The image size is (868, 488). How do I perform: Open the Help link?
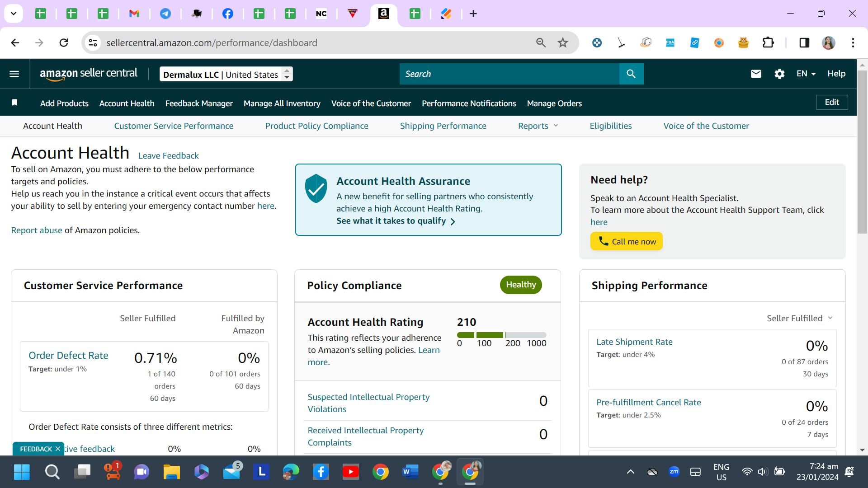836,74
